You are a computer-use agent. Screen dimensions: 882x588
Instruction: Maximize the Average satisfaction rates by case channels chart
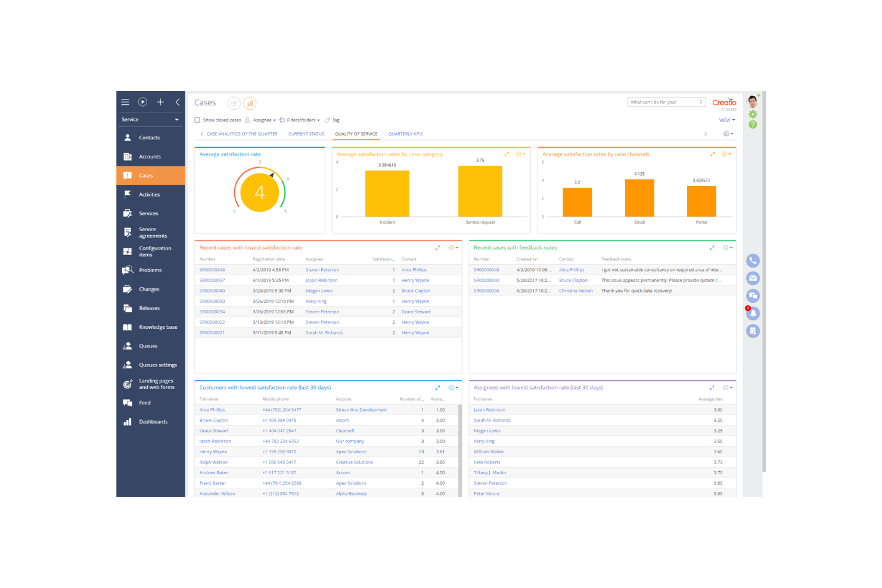713,154
